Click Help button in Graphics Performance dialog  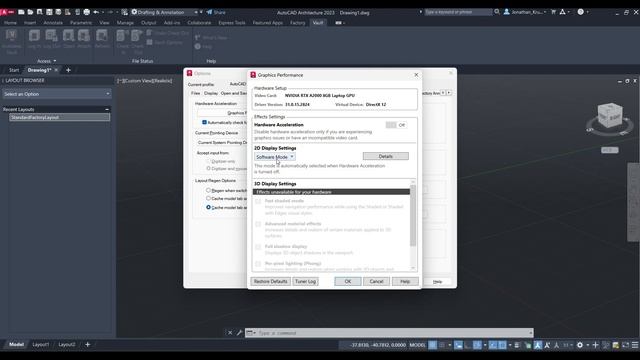tap(405, 282)
